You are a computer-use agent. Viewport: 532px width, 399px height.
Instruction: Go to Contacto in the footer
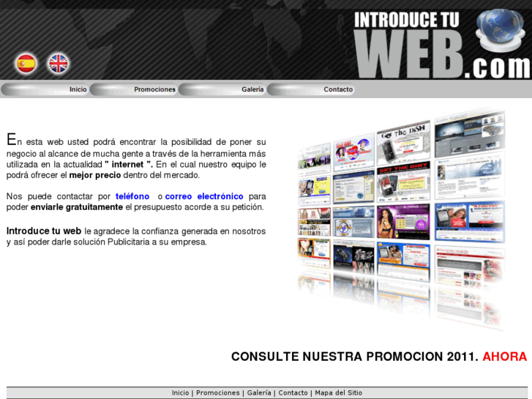(293, 393)
